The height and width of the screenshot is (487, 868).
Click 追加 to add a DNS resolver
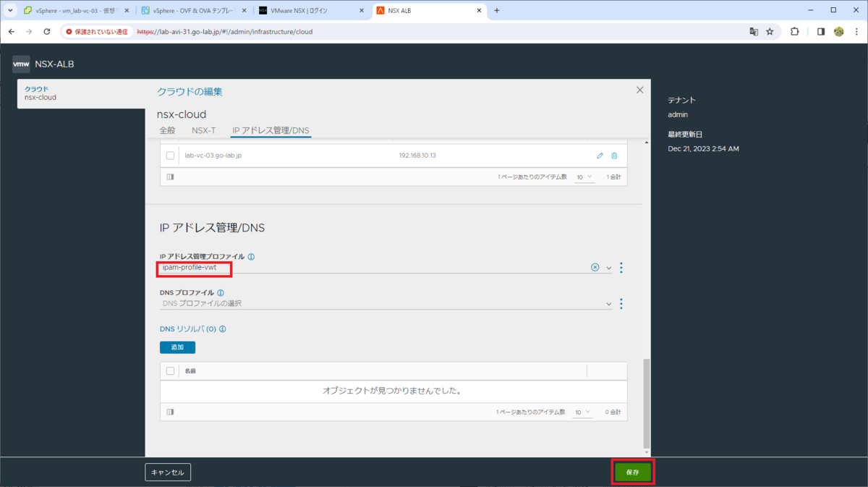(177, 347)
